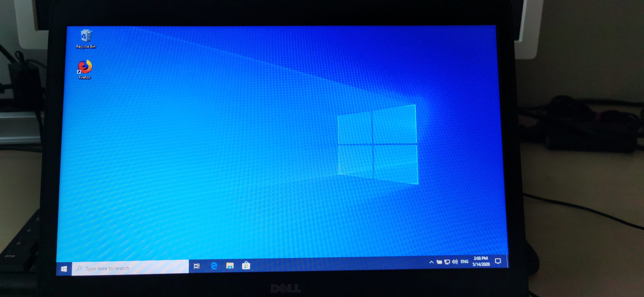Open the volume control speaker icon
This screenshot has width=644, height=297.
click(x=455, y=262)
